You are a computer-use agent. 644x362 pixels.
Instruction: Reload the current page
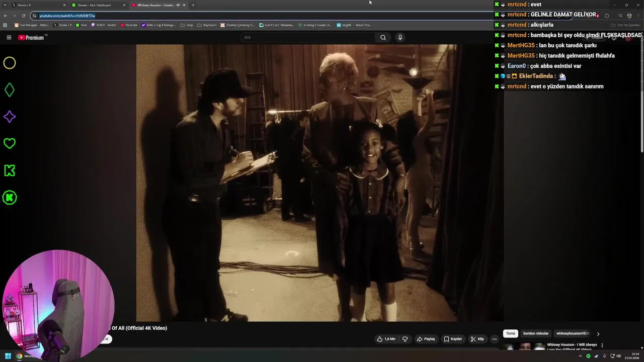point(23,16)
